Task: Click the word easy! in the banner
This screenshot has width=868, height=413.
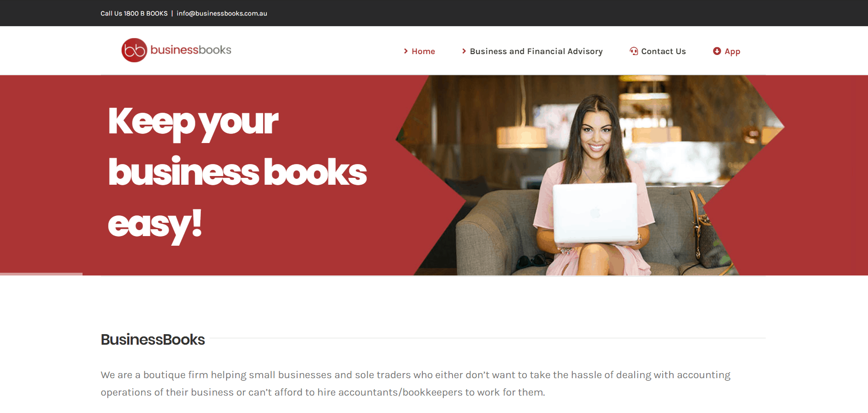Action: [155, 225]
